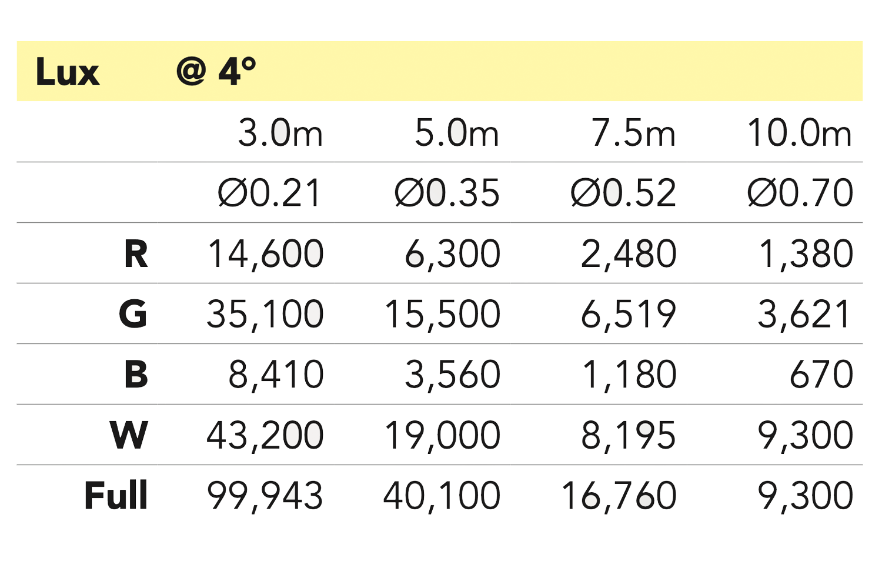The height and width of the screenshot is (588, 882).
Task: Click the 99,943 value in the Full row
Action: 265,495
